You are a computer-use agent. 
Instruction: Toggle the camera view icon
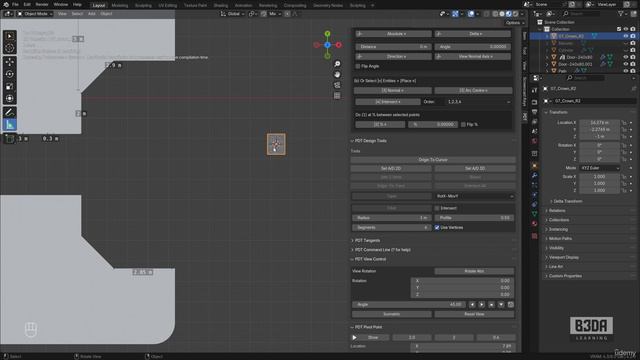point(337,85)
